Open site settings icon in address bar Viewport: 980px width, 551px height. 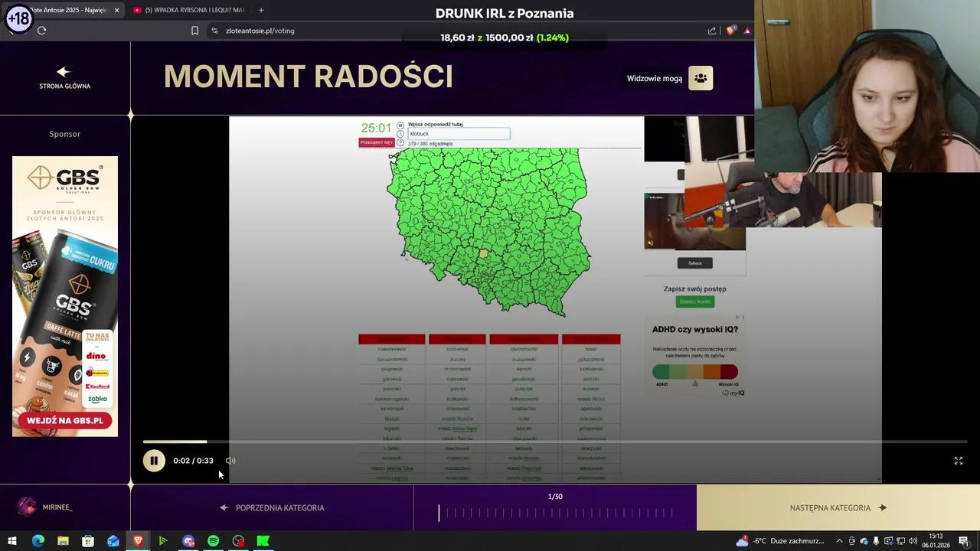[x=214, y=31]
